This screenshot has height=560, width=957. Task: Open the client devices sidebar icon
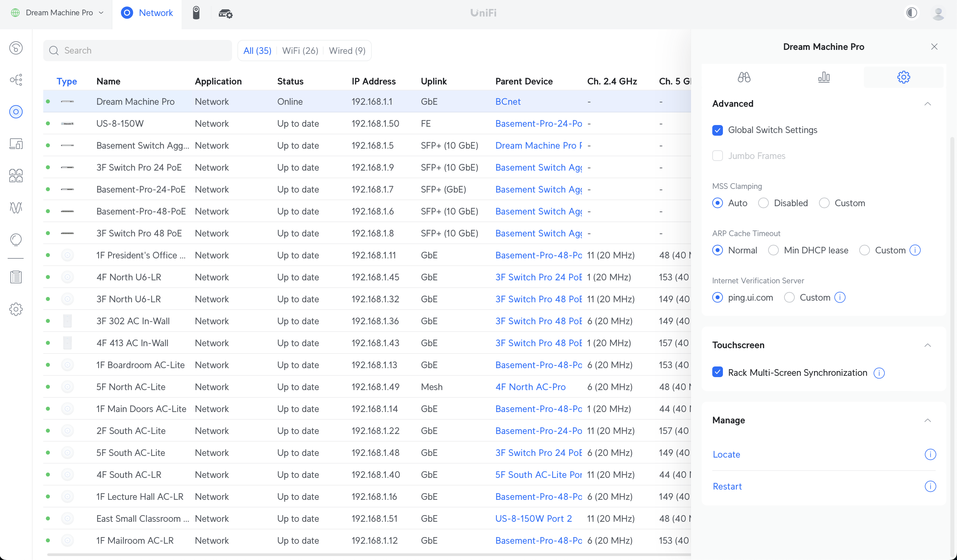pos(16,144)
